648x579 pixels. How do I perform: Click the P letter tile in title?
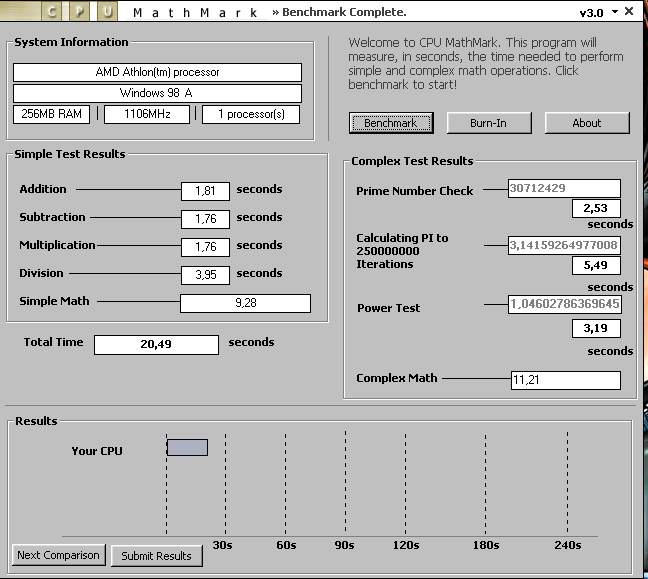[x=80, y=11]
